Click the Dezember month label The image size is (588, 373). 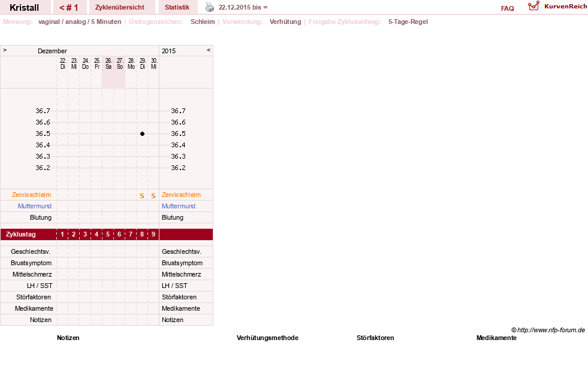[53, 51]
